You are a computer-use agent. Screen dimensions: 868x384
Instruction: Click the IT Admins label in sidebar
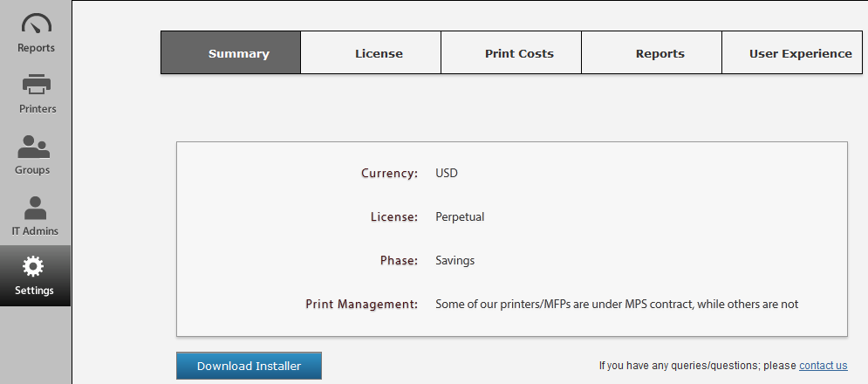click(35, 230)
